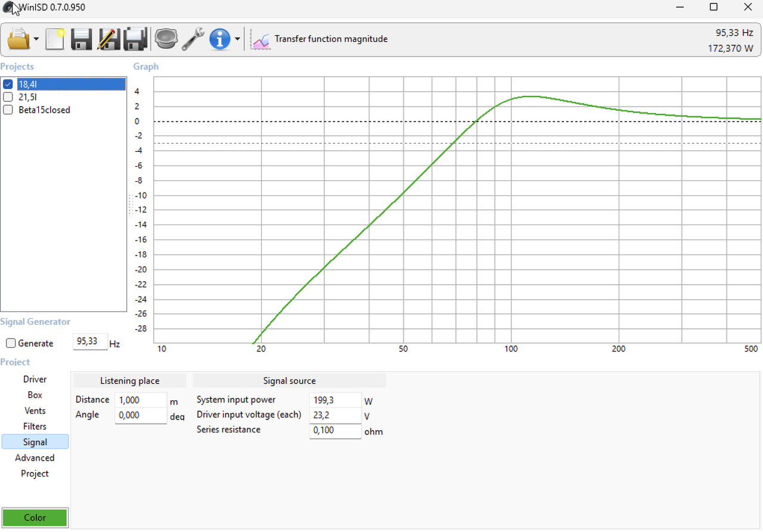Select the Signal tab
The width and height of the screenshot is (763, 532).
[35, 442]
